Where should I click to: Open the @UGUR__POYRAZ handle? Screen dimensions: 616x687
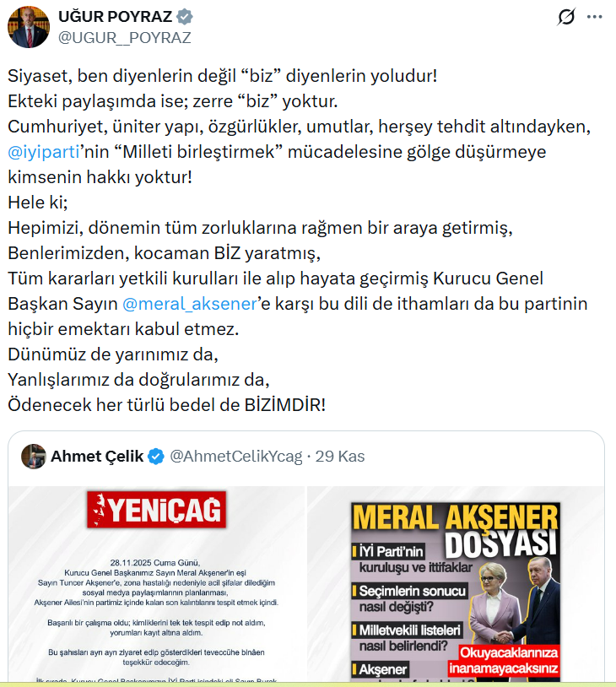click(125, 38)
